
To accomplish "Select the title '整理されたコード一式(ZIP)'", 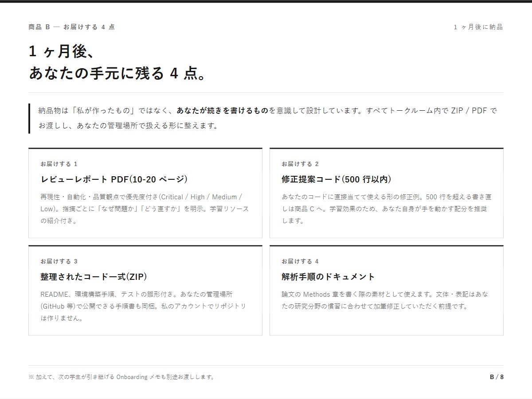I will tap(94, 277).
